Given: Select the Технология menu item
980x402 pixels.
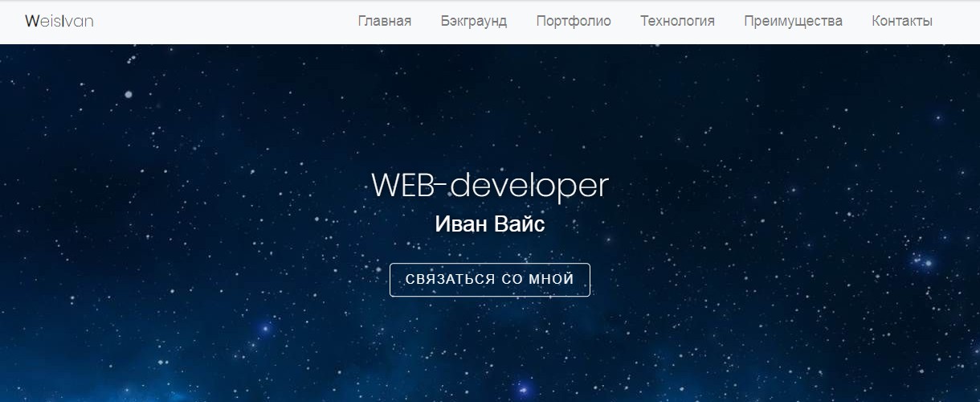Looking at the screenshot, I should [677, 22].
